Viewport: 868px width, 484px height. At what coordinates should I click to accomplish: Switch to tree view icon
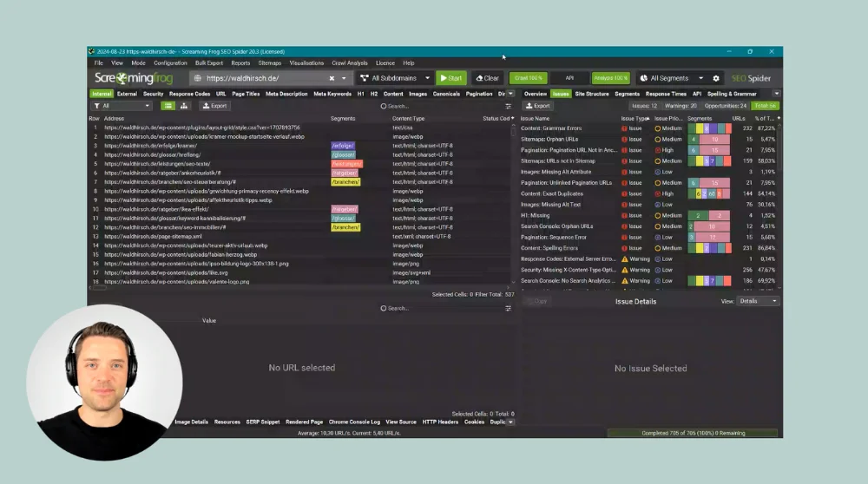[x=184, y=106]
